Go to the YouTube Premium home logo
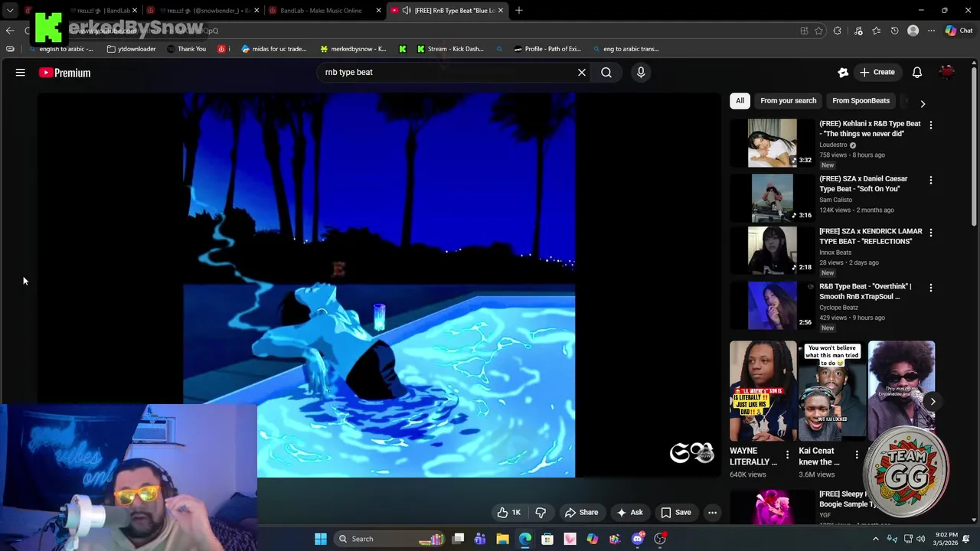The image size is (980, 551). coord(65,73)
